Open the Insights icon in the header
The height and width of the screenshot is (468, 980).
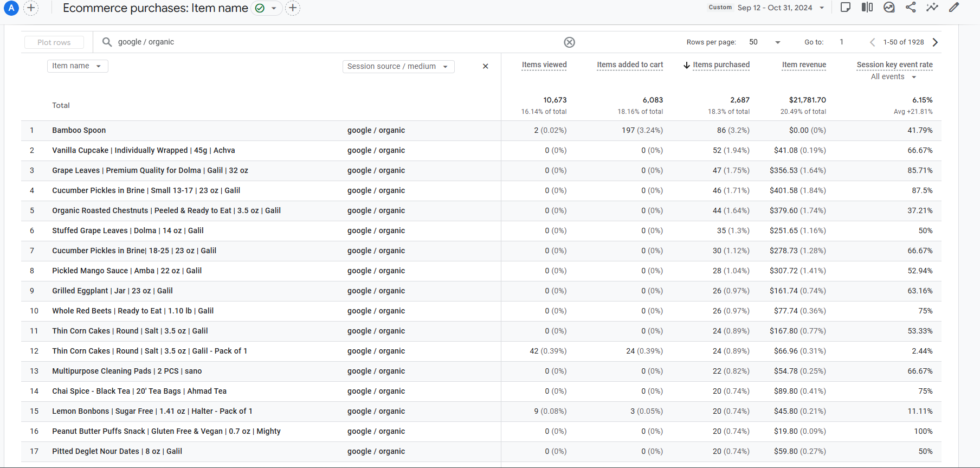coord(889,7)
